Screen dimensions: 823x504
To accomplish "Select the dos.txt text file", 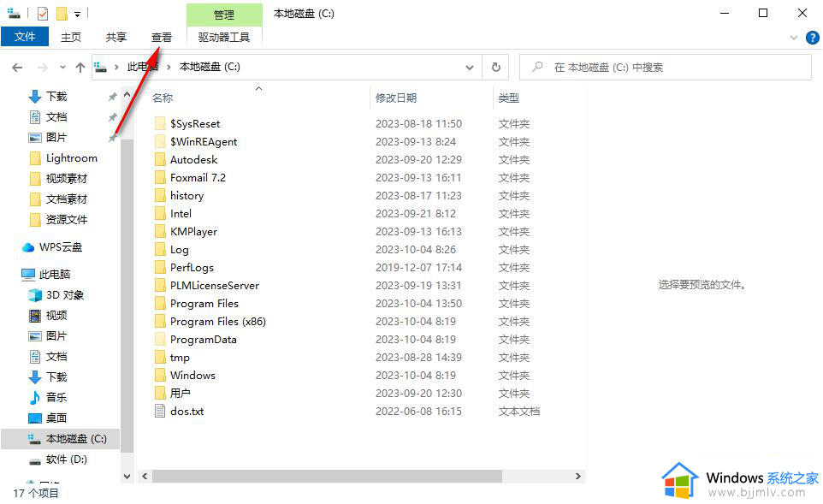I will [187, 411].
